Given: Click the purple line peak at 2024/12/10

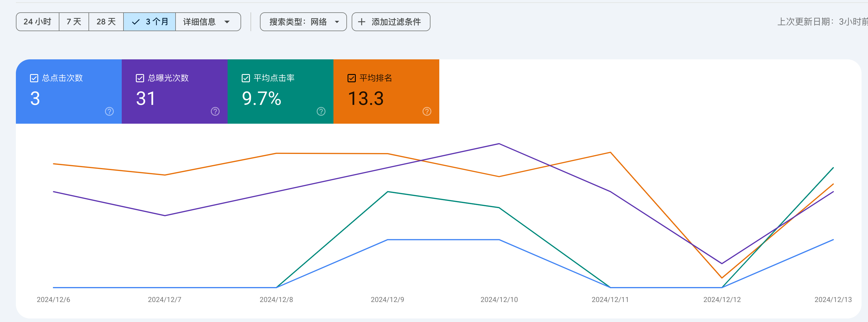Looking at the screenshot, I should point(499,144).
